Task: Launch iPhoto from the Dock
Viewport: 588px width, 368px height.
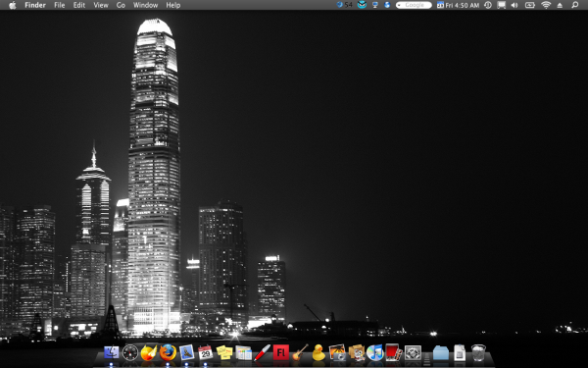Action: [x=337, y=352]
